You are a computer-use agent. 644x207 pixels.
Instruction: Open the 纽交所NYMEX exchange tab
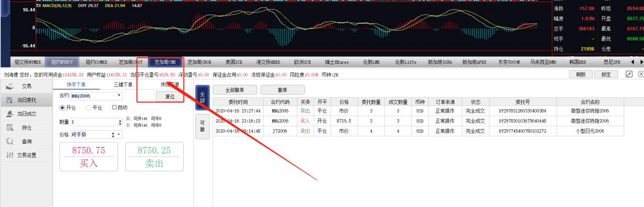click(27, 62)
